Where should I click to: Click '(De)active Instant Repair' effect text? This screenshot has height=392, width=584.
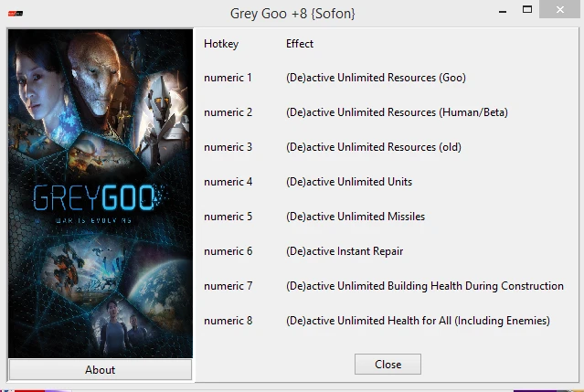coord(345,251)
